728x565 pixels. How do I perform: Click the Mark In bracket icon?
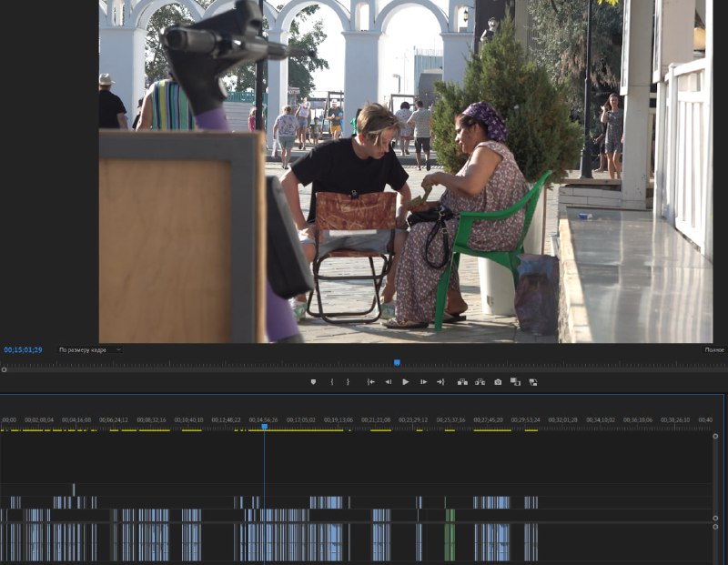click(x=332, y=382)
